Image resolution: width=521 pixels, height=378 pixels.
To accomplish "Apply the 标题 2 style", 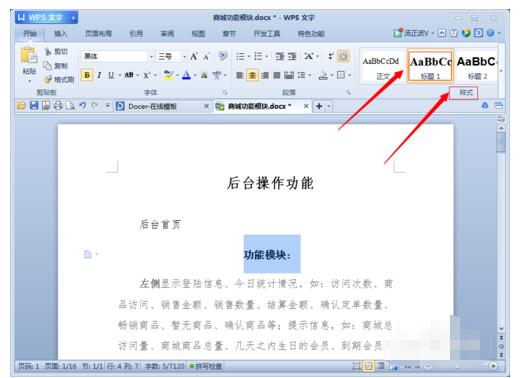I will (477, 66).
